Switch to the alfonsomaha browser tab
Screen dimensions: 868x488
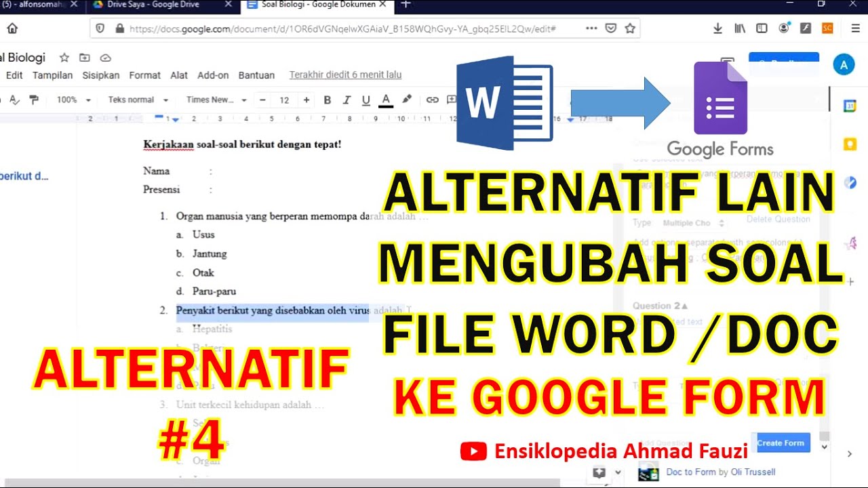coord(39,5)
